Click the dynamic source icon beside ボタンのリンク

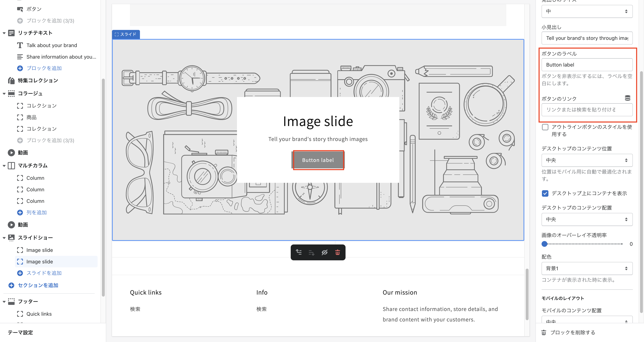click(x=628, y=98)
